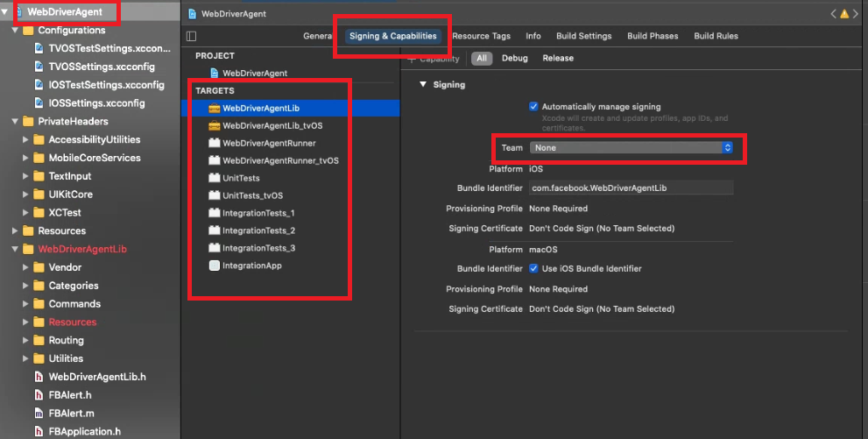Open the Resource Tags tab
The image size is (868, 439).
coord(481,36)
